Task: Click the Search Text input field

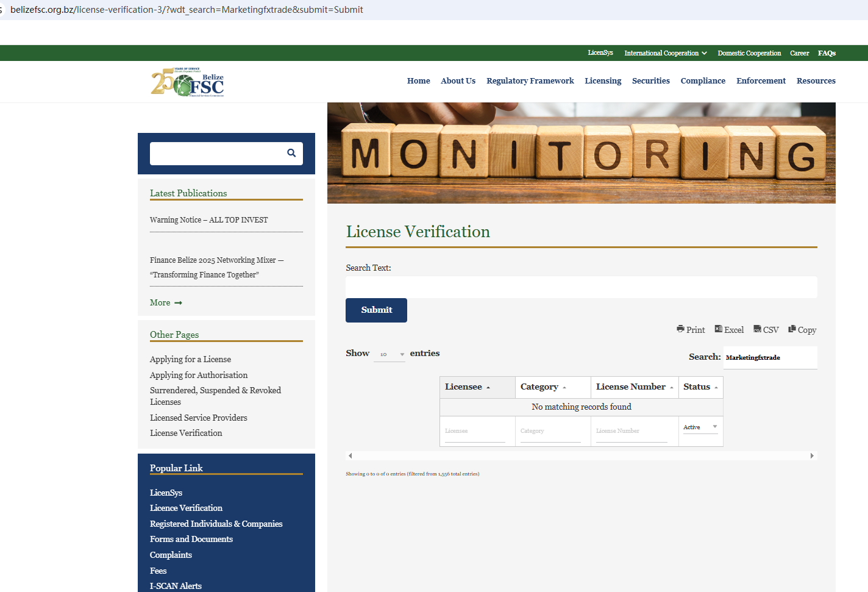Action: [581, 287]
